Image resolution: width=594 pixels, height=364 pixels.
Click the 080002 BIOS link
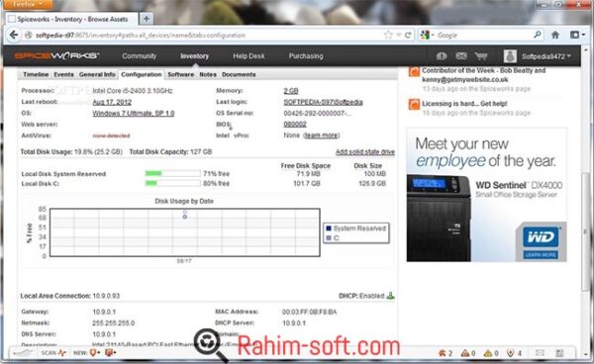pyautogui.click(x=295, y=124)
